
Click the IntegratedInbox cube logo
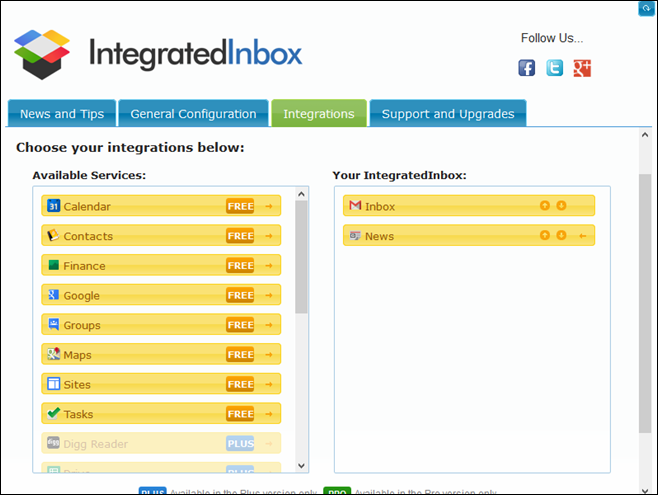[x=42, y=54]
